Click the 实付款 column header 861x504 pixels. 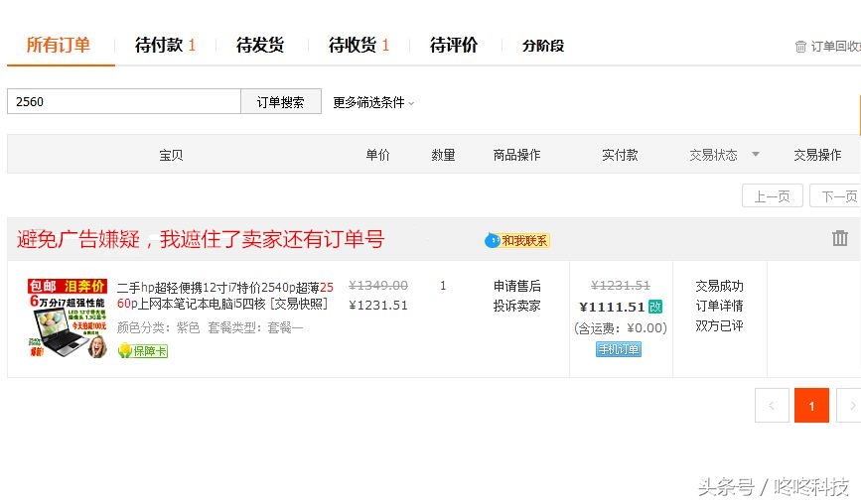point(620,155)
